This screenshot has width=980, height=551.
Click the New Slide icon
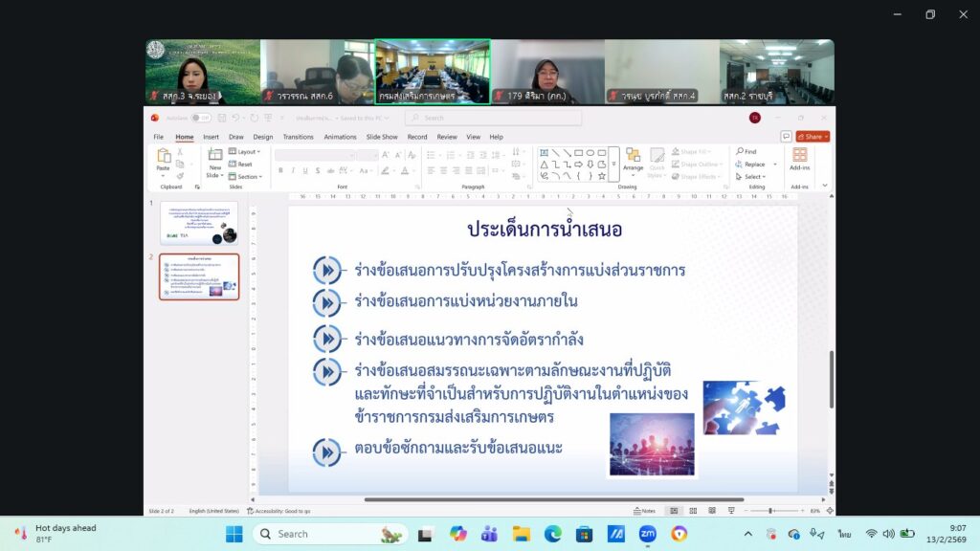click(215, 155)
